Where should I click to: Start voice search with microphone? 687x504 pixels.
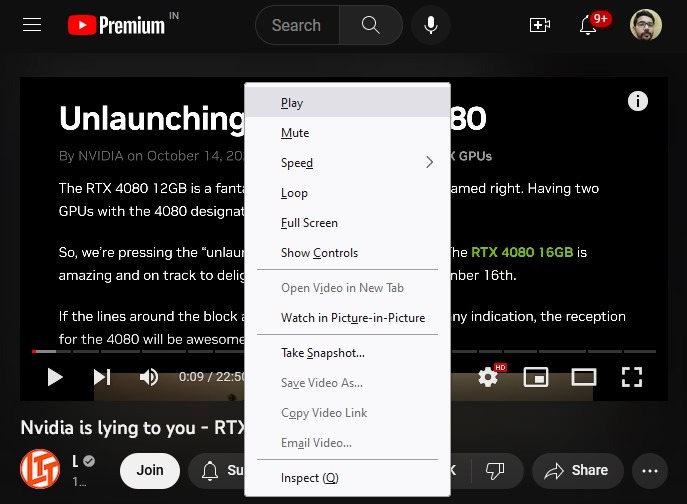(431, 25)
